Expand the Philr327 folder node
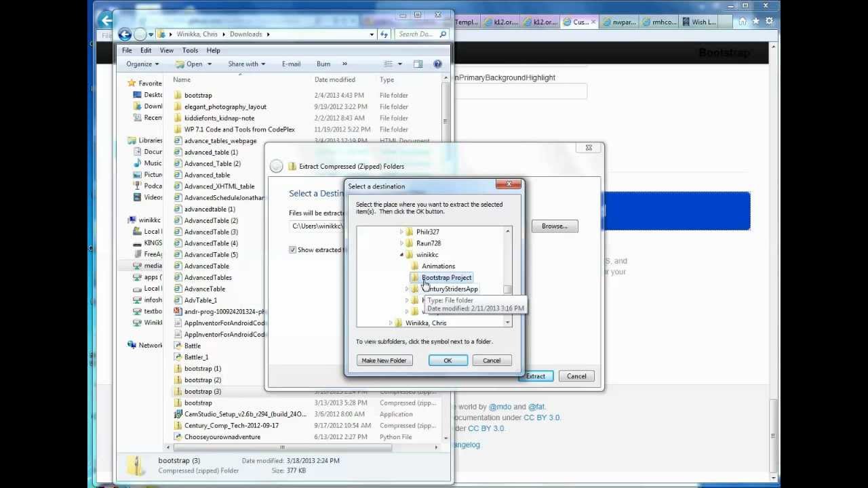The width and height of the screenshot is (868, 488). (x=401, y=232)
